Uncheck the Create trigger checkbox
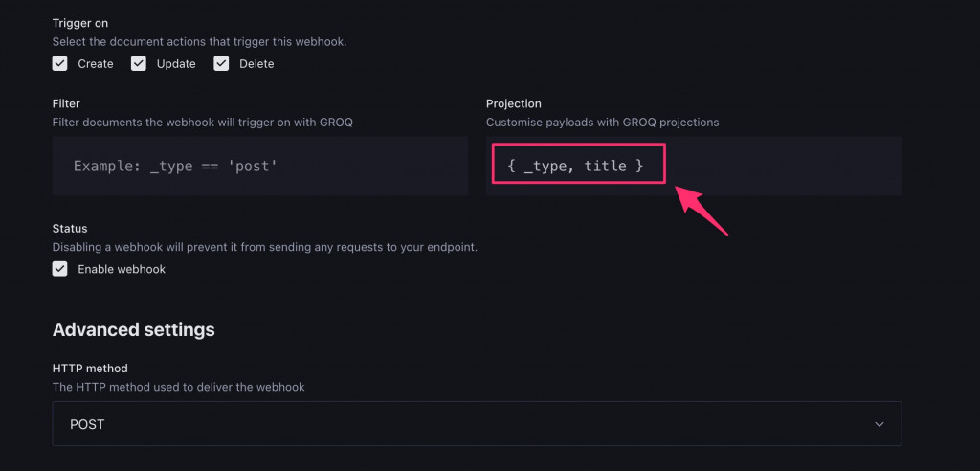The image size is (980, 471). coord(60,64)
